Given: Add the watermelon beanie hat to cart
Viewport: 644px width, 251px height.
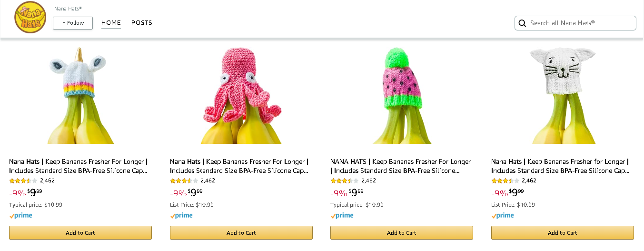Looking at the screenshot, I should click(x=402, y=233).
